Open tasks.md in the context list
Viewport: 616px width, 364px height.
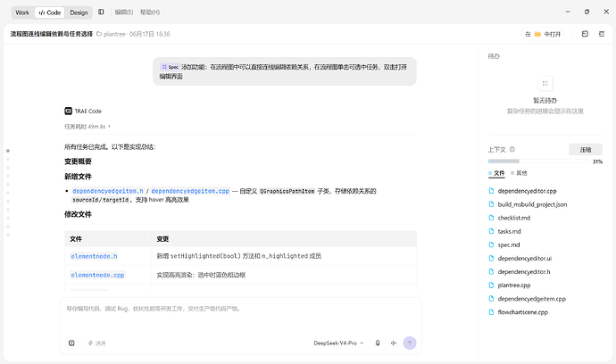click(x=509, y=231)
